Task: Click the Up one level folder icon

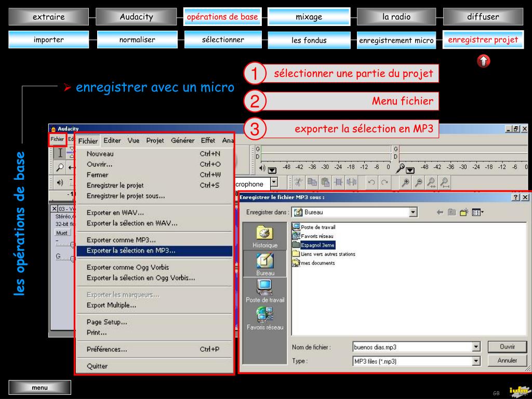Action: [451, 212]
